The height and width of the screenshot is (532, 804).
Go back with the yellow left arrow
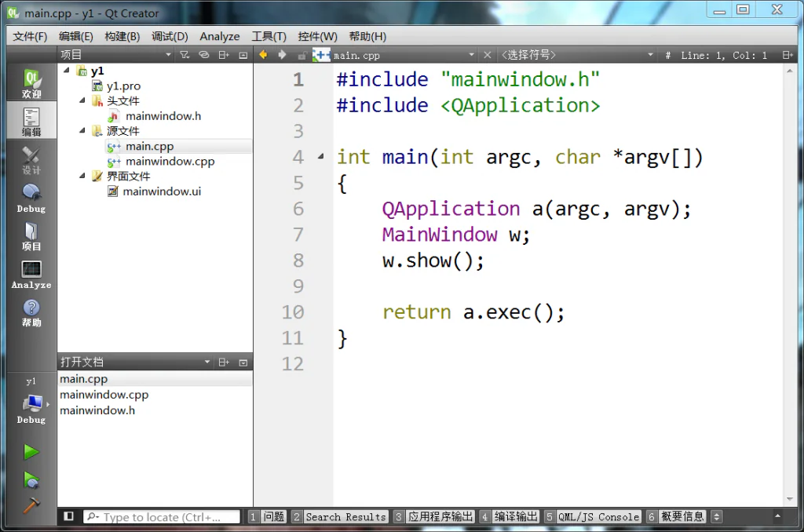pos(263,55)
